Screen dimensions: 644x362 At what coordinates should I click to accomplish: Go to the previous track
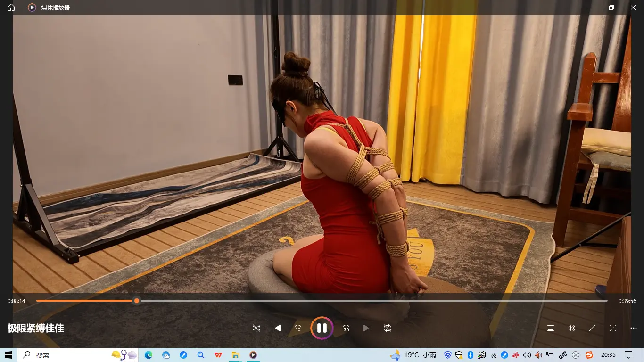point(277,328)
